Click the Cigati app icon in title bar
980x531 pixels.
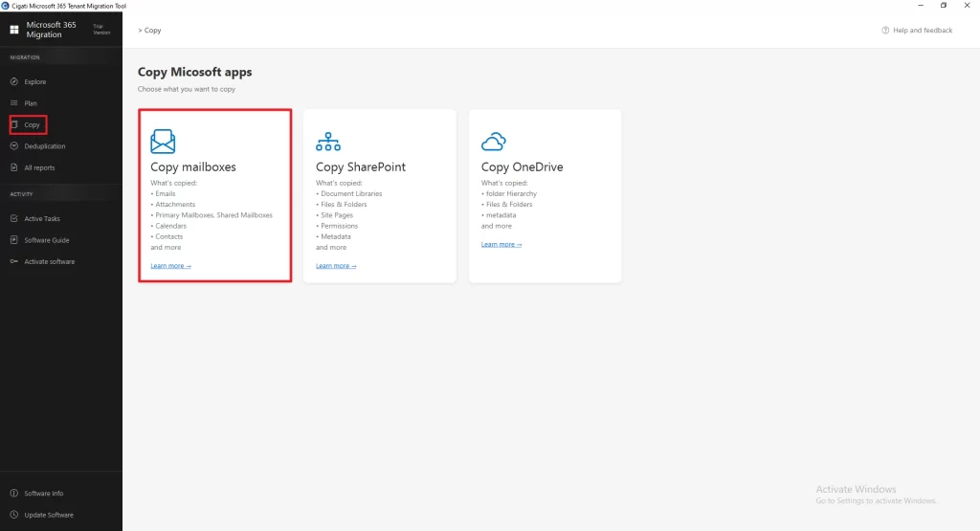pos(5,6)
